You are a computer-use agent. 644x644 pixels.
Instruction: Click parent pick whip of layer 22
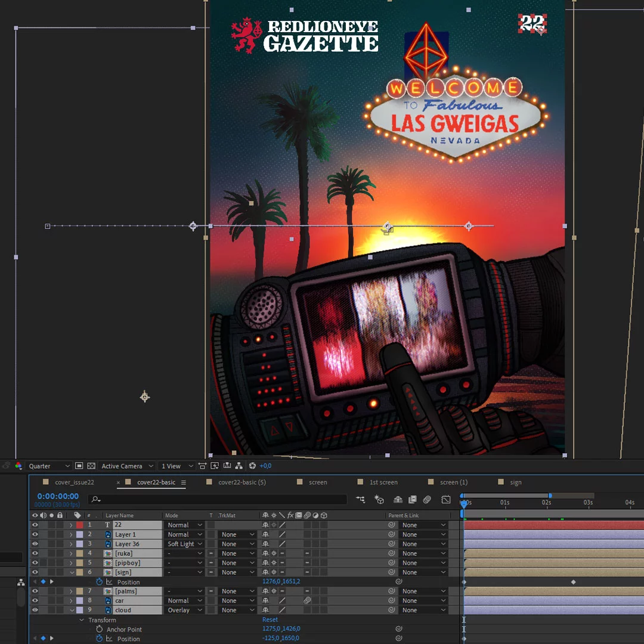click(391, 525)
